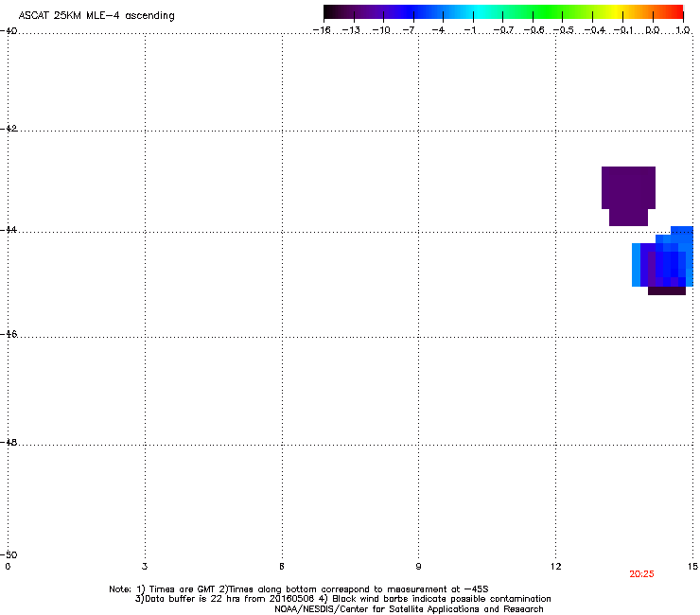Click the -0.1 color scale label
Screen dimensions: 700x615
pos(623,30)
